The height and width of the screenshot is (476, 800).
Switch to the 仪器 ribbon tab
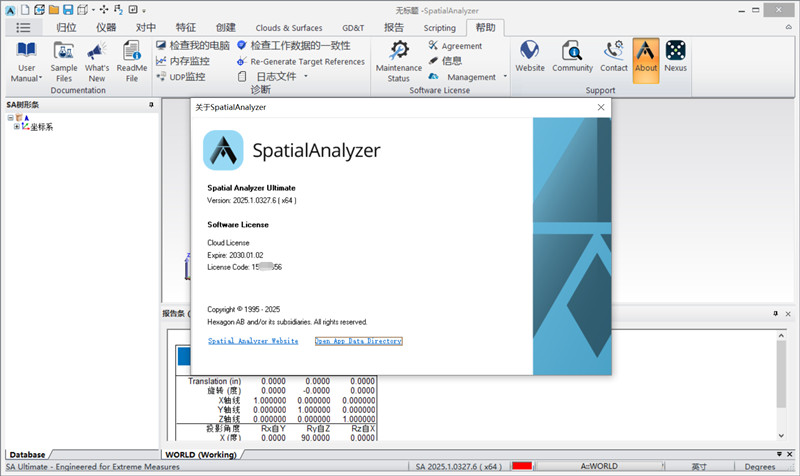[x=106, y=28]
